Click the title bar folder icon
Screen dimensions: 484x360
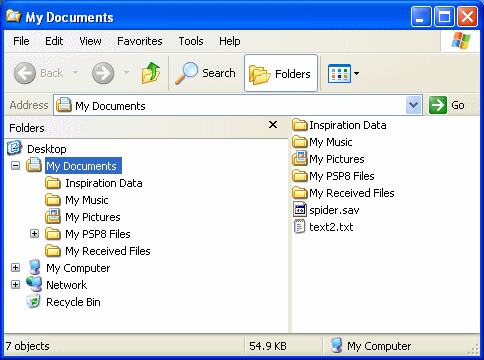point(14,16)
